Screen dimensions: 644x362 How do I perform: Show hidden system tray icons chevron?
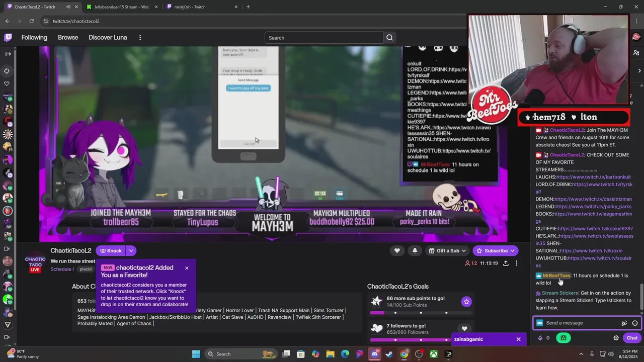[x=581, y=354]
